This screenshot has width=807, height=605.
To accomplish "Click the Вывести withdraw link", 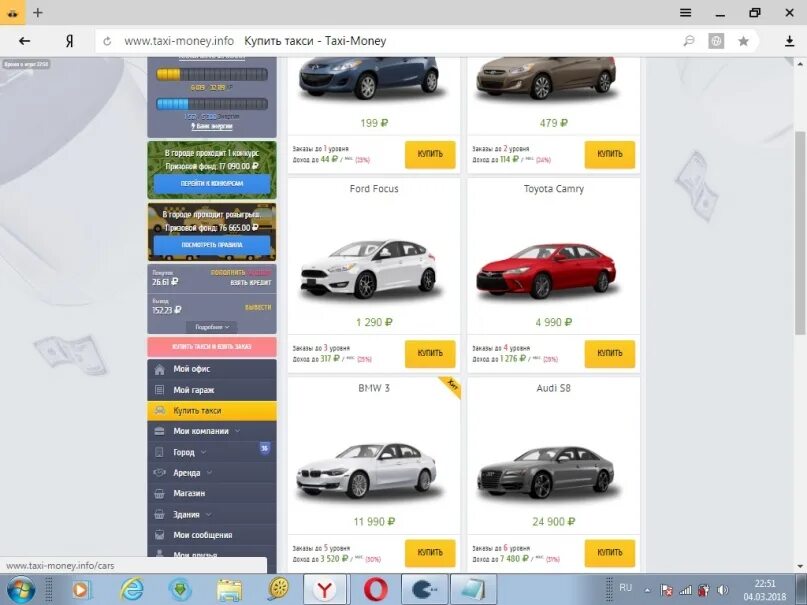I will pos(258,307).
